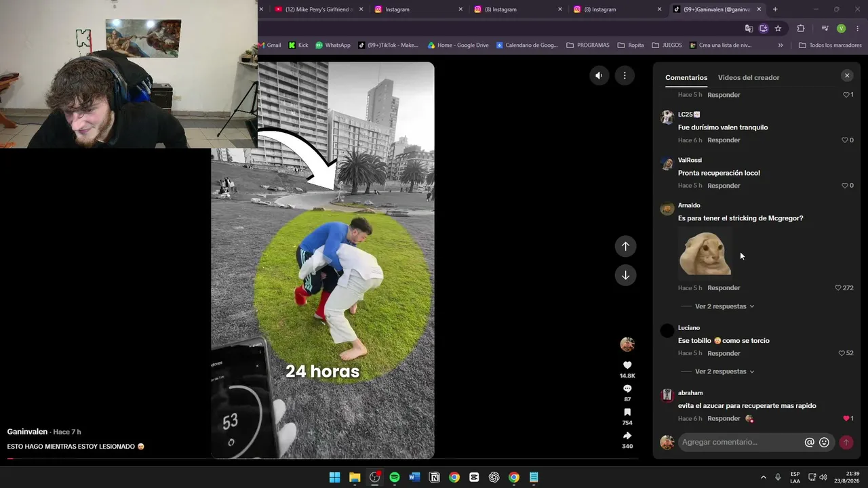
Task: Like the video with heart icon
Action: click(x=627, y=365)
